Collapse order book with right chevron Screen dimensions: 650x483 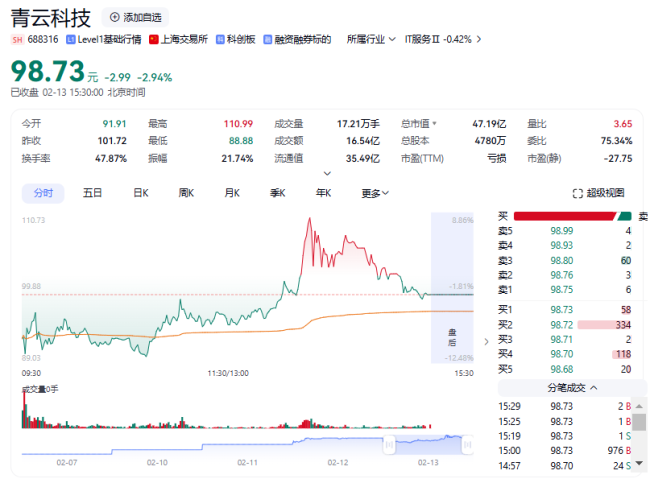coord(486,342)
